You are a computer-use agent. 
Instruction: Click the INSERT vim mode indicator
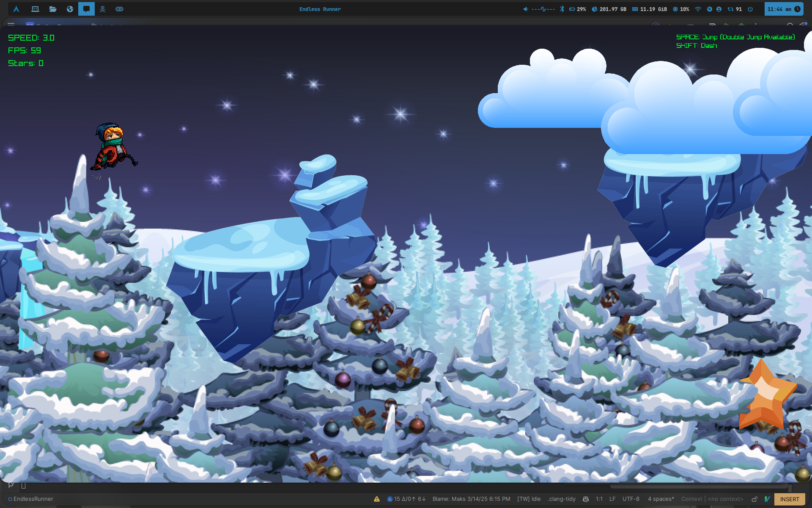790,499
